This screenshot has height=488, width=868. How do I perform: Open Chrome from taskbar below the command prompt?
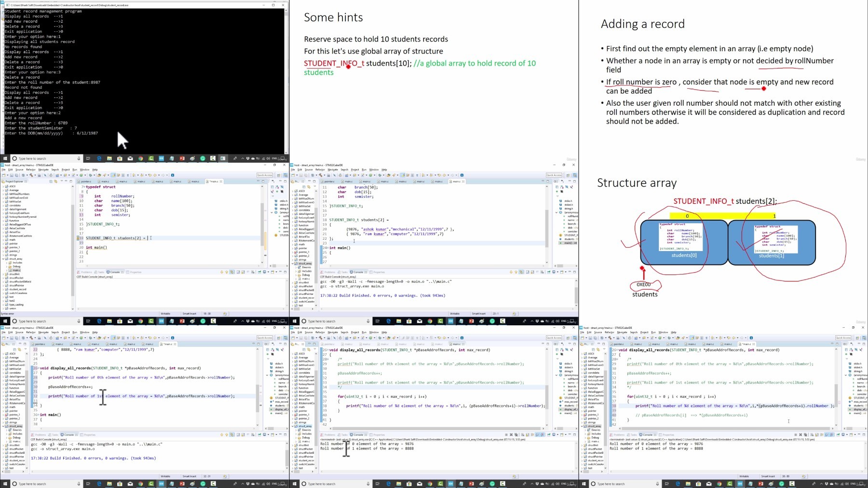(x=140, y=158)
